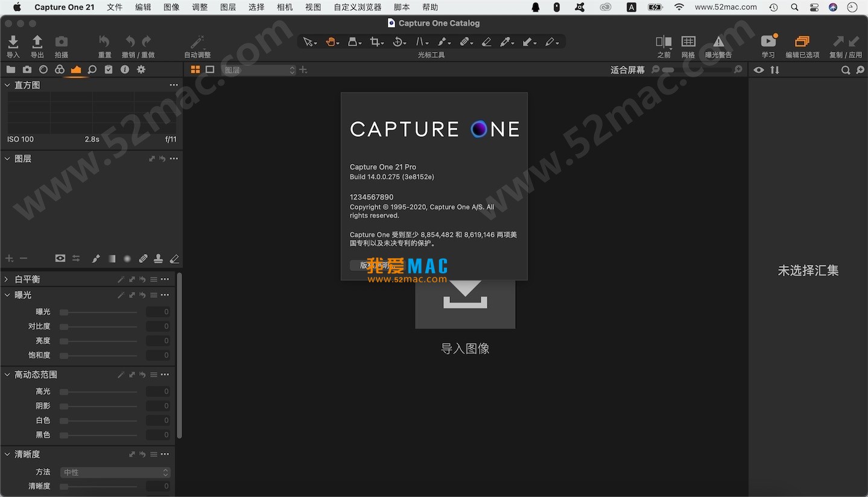868x497 pixels.
Task: Select the Heal tool in the cursor toolbar
Action: [x=465, y=42]
